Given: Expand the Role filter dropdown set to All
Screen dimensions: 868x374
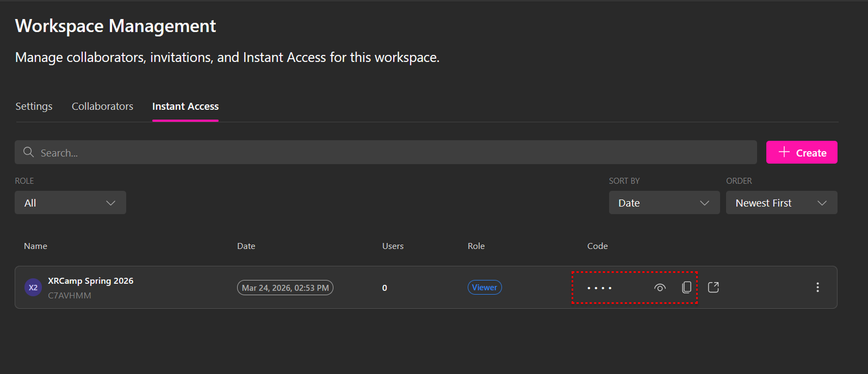Looking at the screenshot, I should coord(70,203).
